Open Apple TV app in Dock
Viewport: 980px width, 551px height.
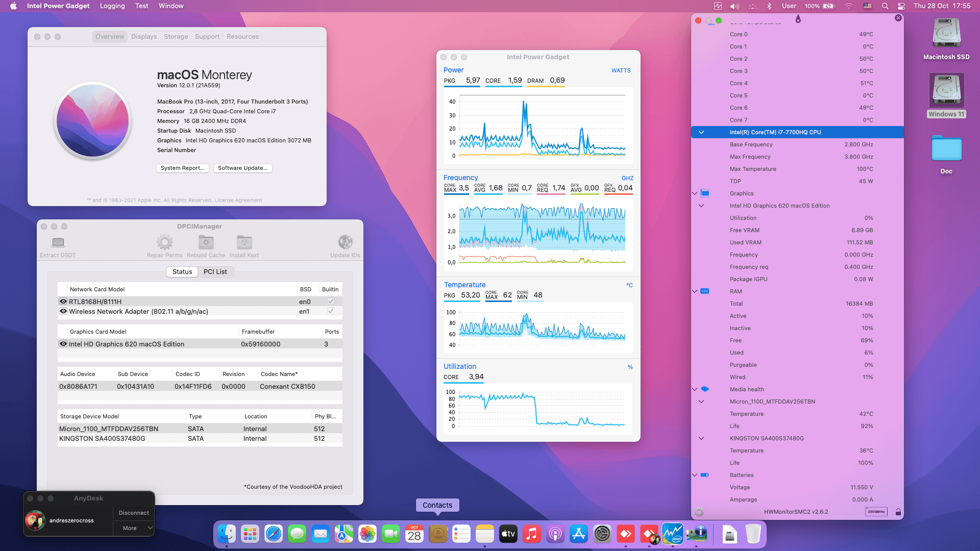(x=508, y=534)
